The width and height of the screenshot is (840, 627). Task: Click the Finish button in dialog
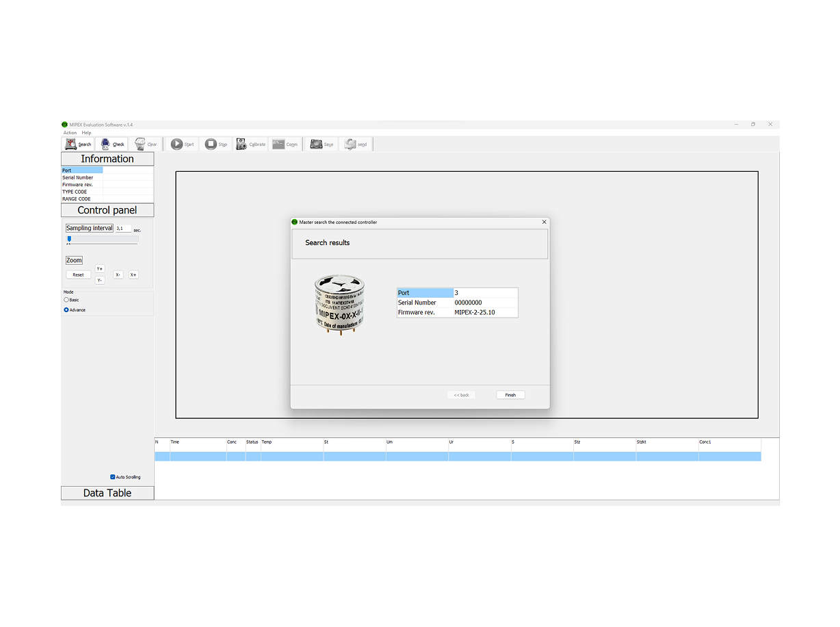coord(510,395)
